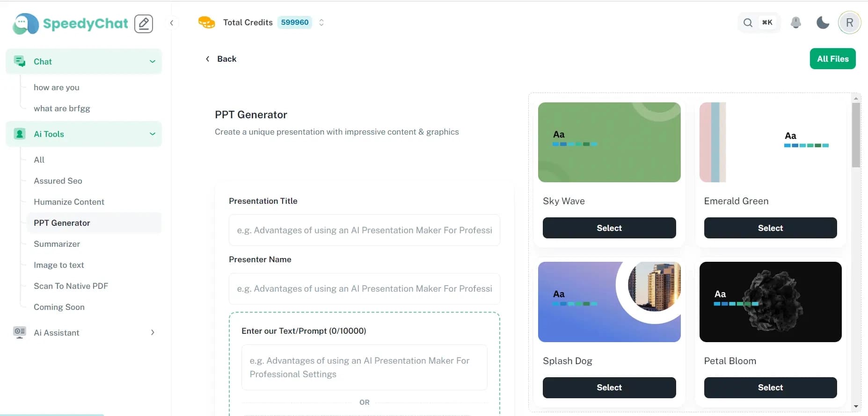The image size is (868, 416).
Task: Click the Presentation Title input field
Action: tap(364, 230)
